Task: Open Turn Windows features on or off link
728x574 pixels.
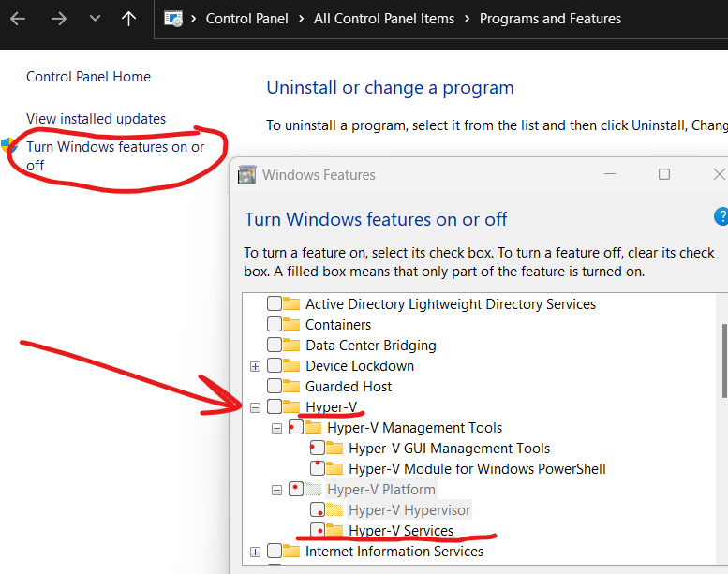Action: coord(115,156)
